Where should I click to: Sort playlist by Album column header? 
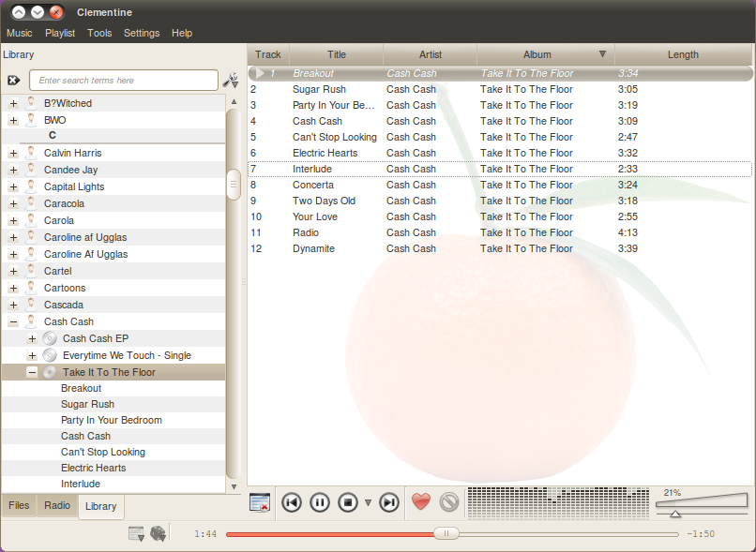[546, 54]
